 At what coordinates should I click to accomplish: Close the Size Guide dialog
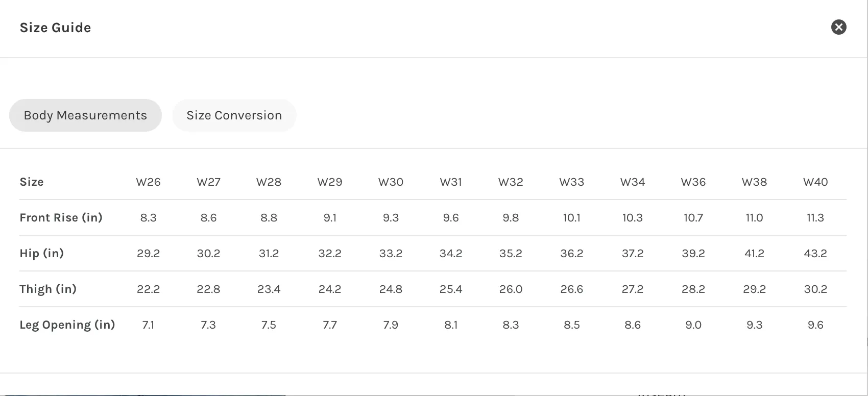(x=838, y=27)
